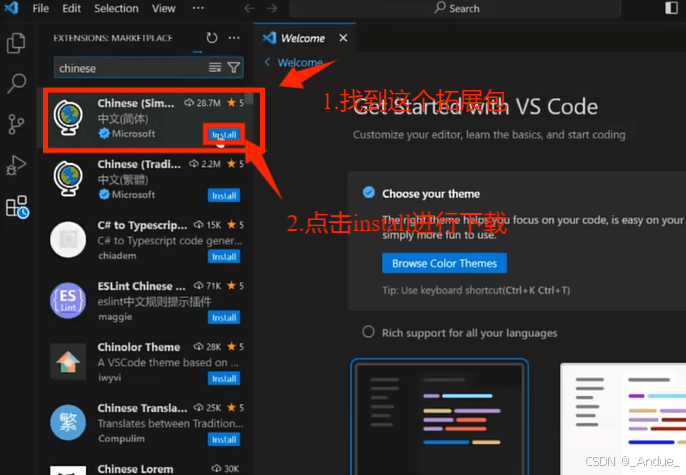Open the File menu
Viewport: 686px width, 475px height.
coord(40,8)
